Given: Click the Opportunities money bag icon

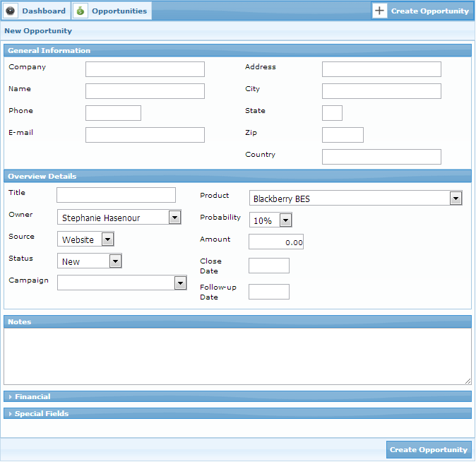Looking at the screenshot, I should point(81,11).
